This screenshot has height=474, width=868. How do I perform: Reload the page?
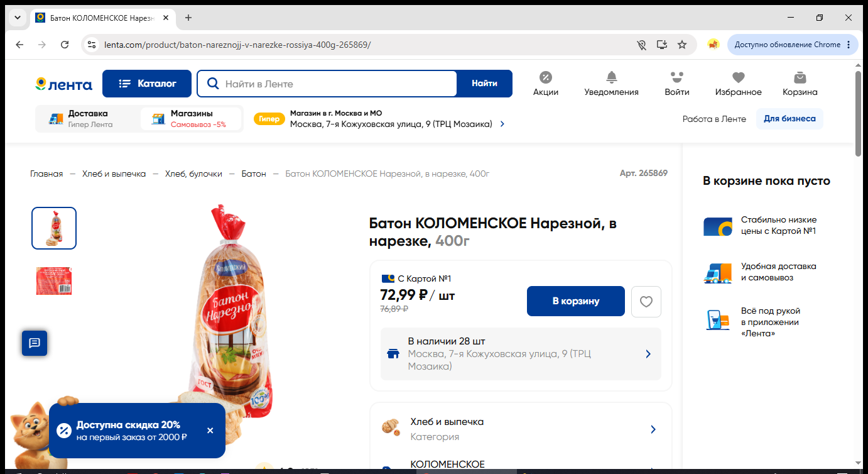coord(65,45)
